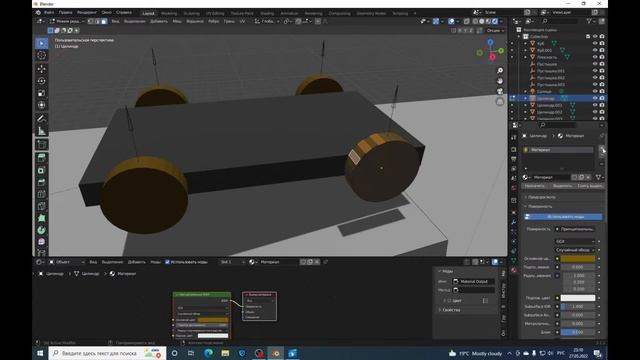Enable rendered viewport shading
Screen dimensions: 640x360
click(495, 21)
